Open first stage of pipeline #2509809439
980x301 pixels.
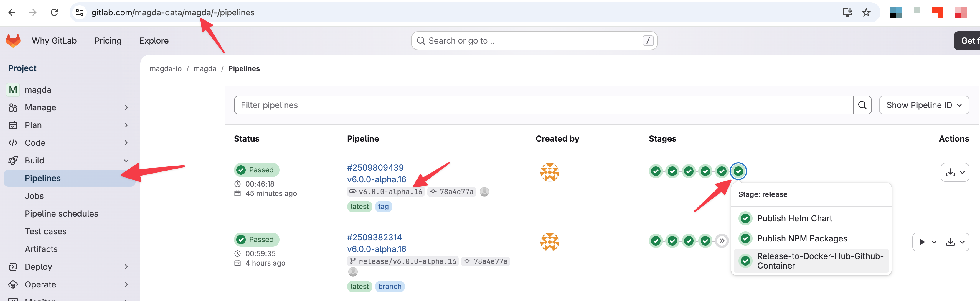656,171
